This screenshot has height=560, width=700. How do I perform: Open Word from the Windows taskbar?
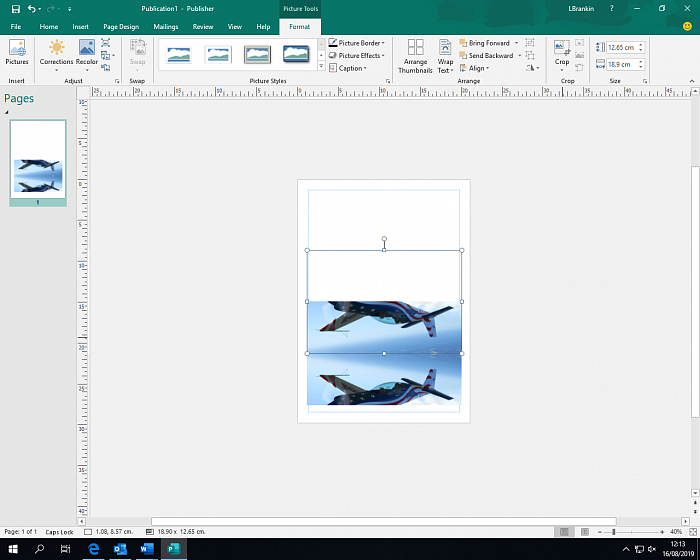click(146, 549)
